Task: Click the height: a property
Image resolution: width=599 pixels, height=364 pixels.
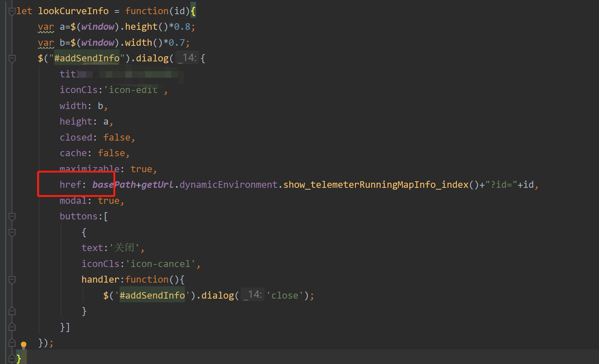Action: tap(84, 121)
